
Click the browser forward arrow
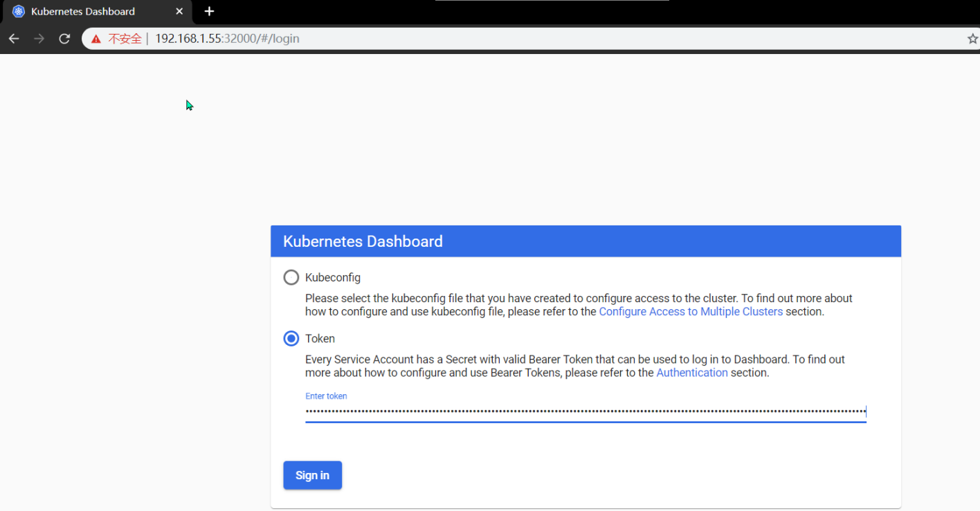pos(39,39)
